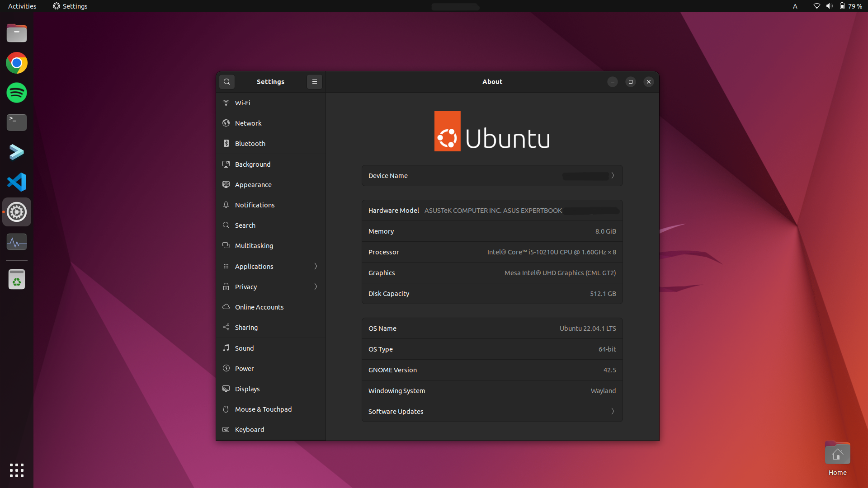Open the Activities overview
The width and height of the screenshot is (868, 488).
(21, 6)
